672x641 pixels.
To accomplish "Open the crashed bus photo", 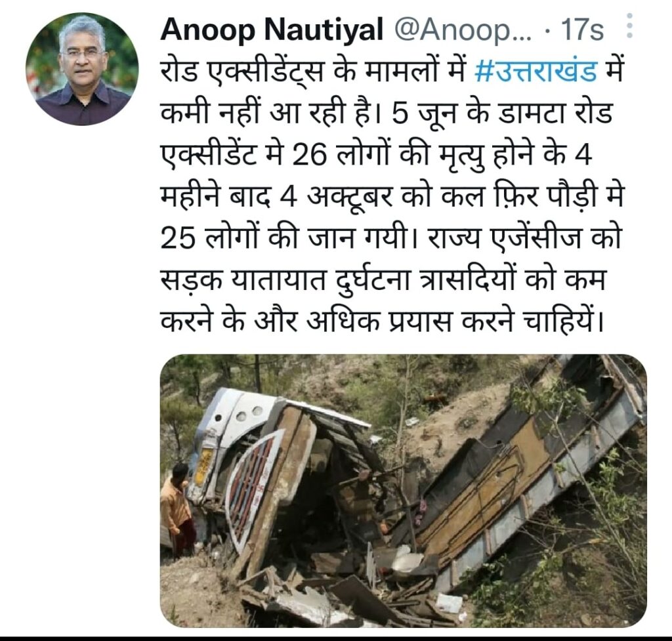I will coord(404,491).
